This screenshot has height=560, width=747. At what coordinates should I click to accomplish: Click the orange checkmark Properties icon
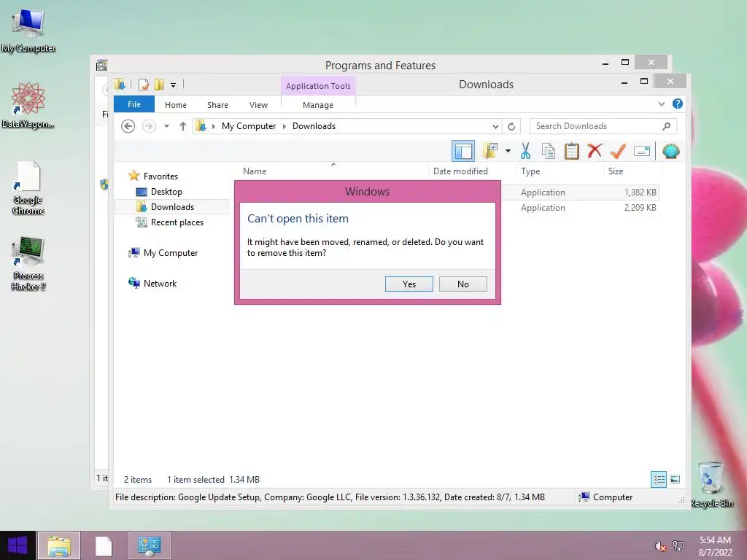[618, 152]
